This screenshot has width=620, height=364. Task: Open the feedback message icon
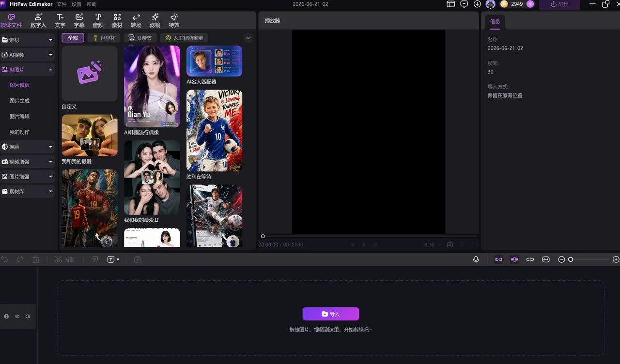click(x=464, y=4)
